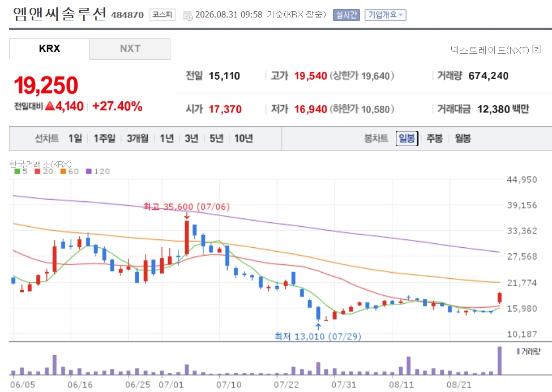This screenshot has height=392, width=552.
Task: Click the red 20-day moving average swatch
Action: click(x=37, y=171)
